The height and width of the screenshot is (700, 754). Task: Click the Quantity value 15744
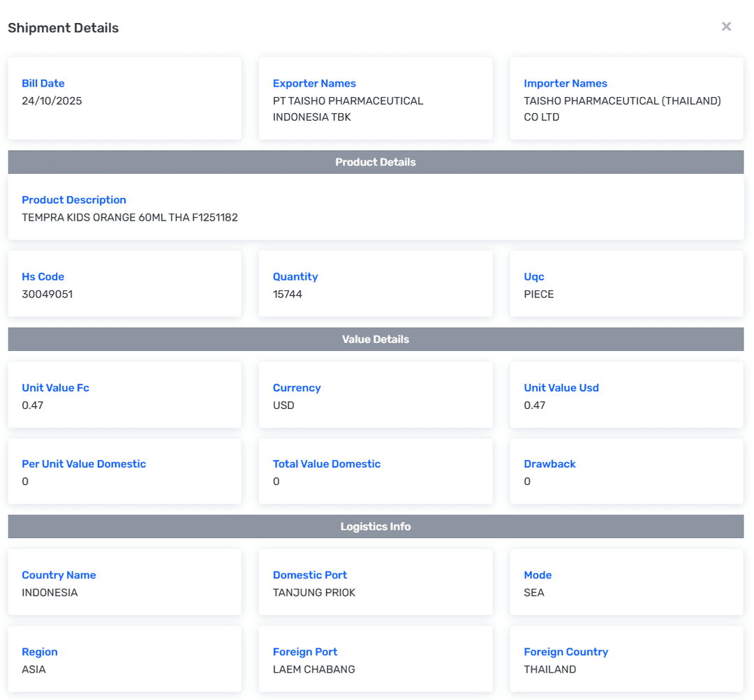click(288, 294)
